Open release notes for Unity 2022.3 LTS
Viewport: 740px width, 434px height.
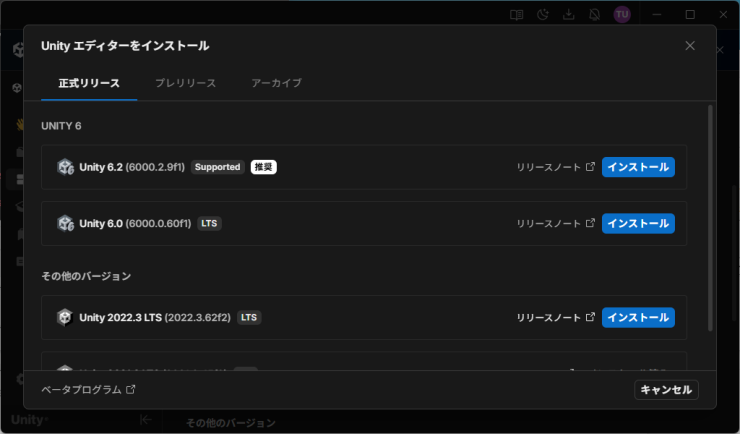[x=555, y=317]
